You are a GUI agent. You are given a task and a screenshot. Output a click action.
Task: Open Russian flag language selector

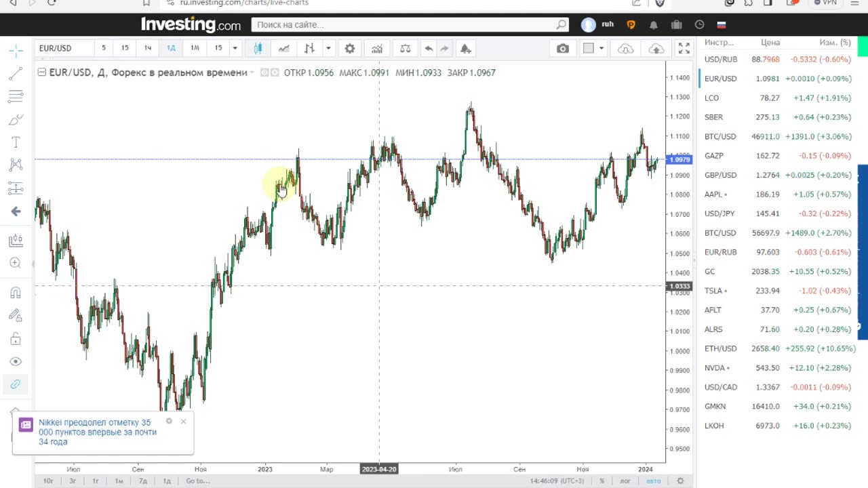coord(722,24)
